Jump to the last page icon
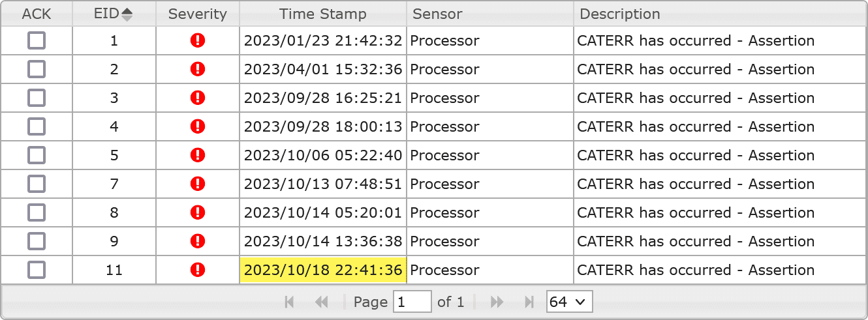 pos(529,302)
